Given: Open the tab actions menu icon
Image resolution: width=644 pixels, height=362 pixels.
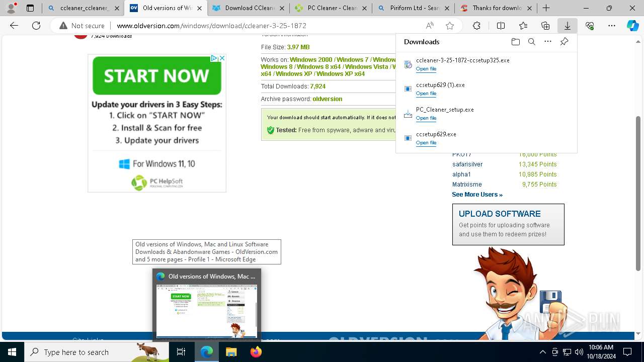Looking at the screenshot, I should coord(30,8).
